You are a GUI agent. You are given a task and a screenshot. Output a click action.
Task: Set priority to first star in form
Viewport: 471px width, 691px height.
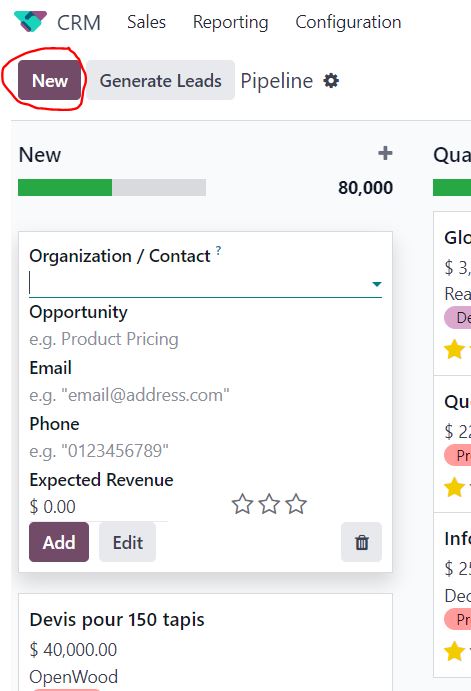pos(242,504)
